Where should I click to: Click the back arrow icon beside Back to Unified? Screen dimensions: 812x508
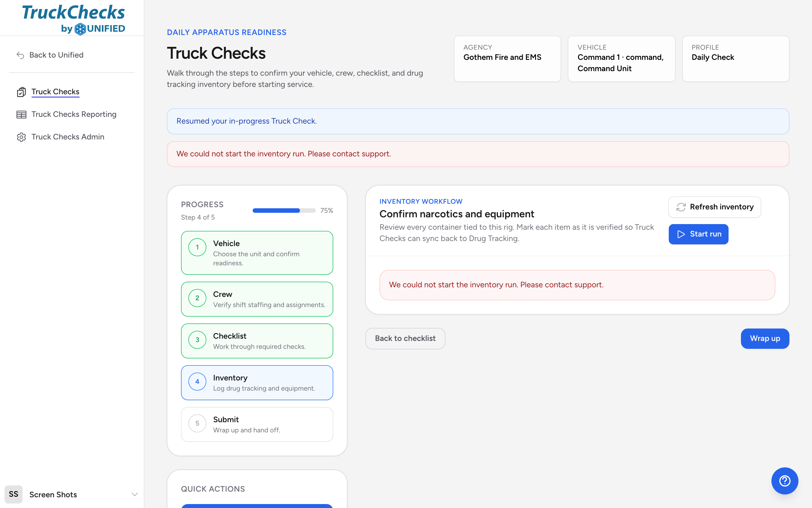(21, 55)
